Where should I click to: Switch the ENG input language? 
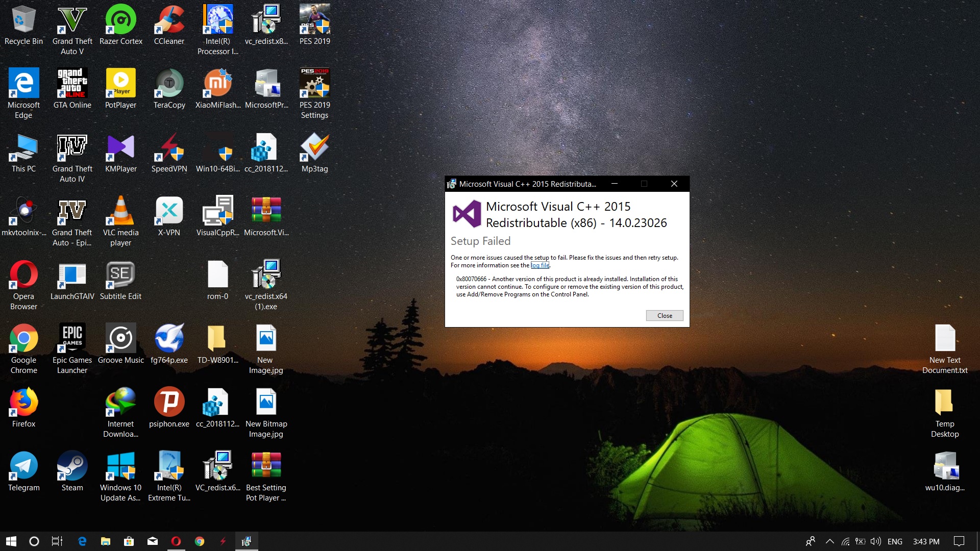point(895,541)
